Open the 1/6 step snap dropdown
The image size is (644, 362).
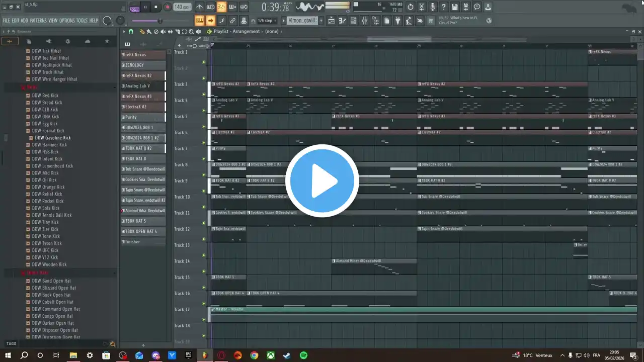pyautogui.click(x=266, y=21)
